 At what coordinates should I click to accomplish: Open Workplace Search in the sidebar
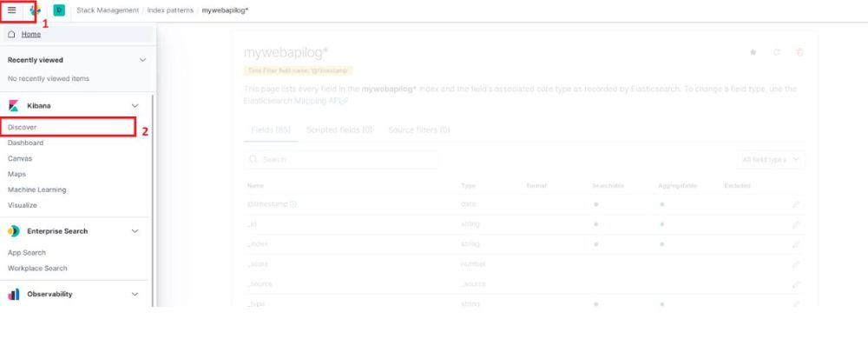(37, 268)
